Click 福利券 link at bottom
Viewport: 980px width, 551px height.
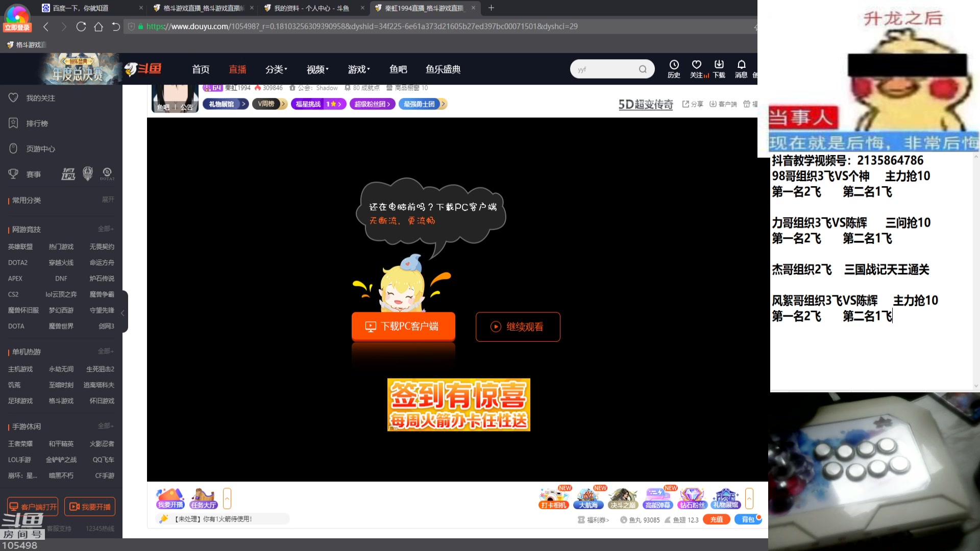(x=593, y=520)
